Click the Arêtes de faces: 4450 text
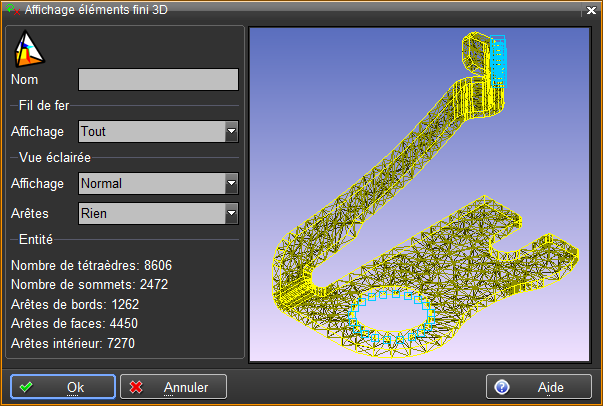This screenshot has width=603, height=406. coord(74,323)
